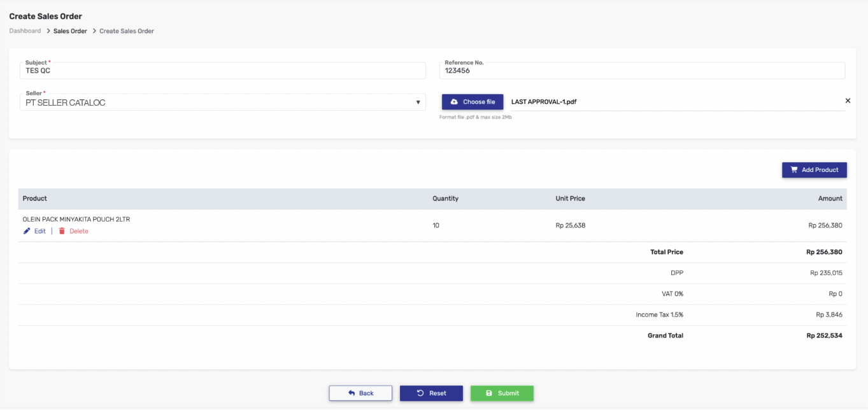Click the Quantity column header
Viewport: 868px width, 410px height.
click(x=445, y=199)
